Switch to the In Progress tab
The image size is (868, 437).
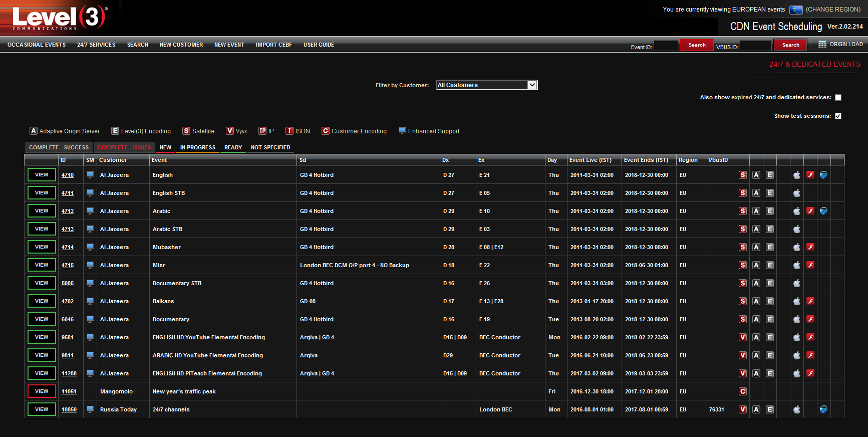click(x=198, y=147)
